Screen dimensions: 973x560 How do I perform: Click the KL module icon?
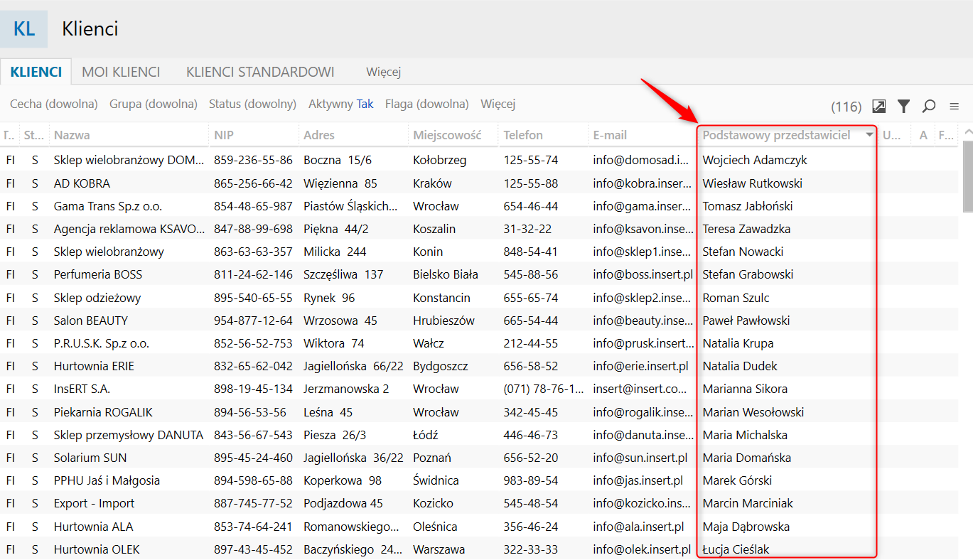pyautogui.click(x=24, y=29)
